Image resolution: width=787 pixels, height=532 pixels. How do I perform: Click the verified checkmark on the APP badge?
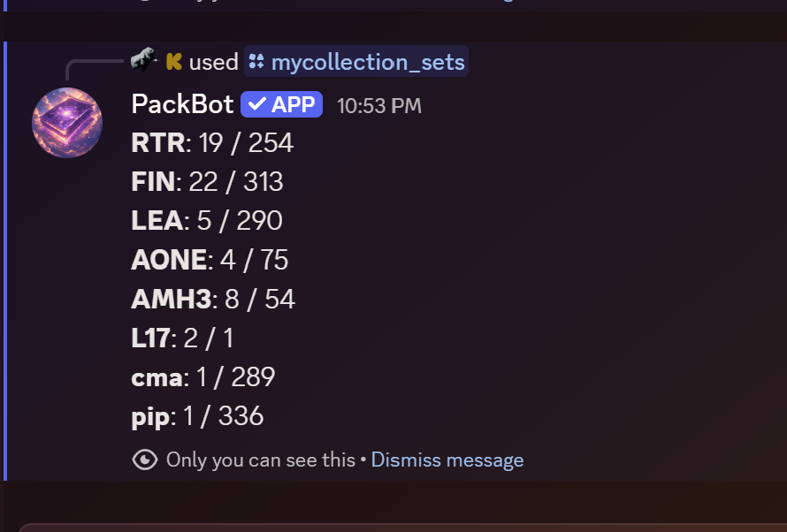(256, 105)
